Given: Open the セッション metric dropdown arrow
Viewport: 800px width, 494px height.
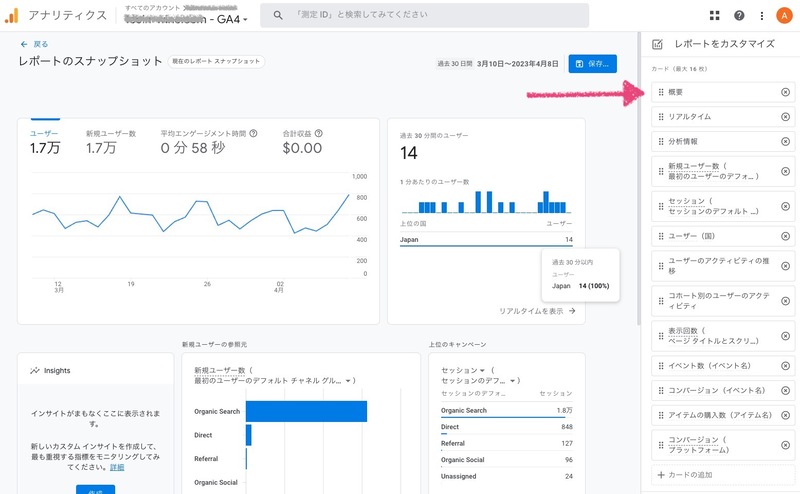Looking at the screenshot, I should point(482,370).
